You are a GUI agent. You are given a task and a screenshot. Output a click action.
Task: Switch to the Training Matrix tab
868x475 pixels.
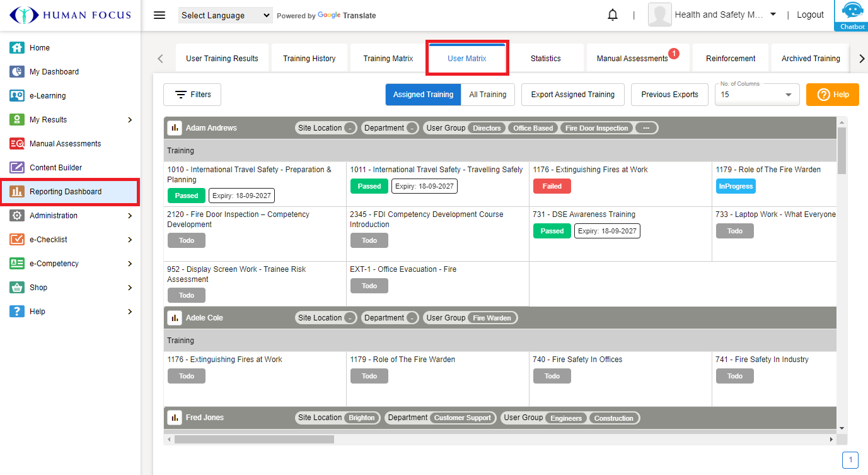coord(388,59)
